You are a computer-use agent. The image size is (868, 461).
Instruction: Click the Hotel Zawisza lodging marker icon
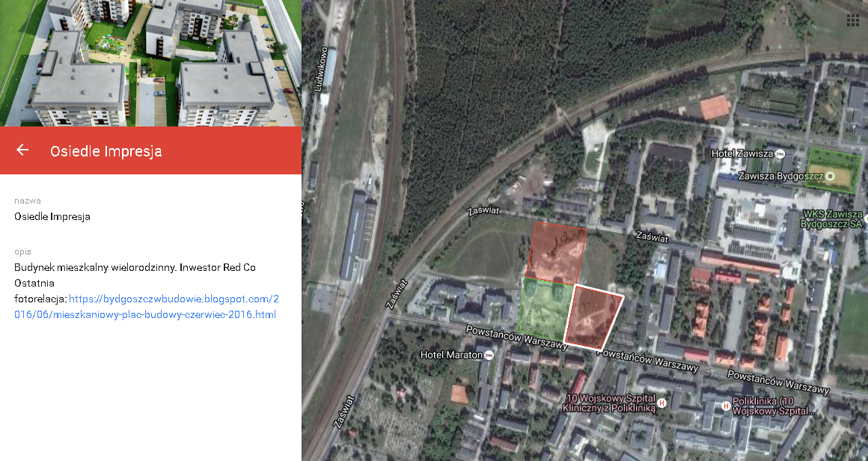780,154
